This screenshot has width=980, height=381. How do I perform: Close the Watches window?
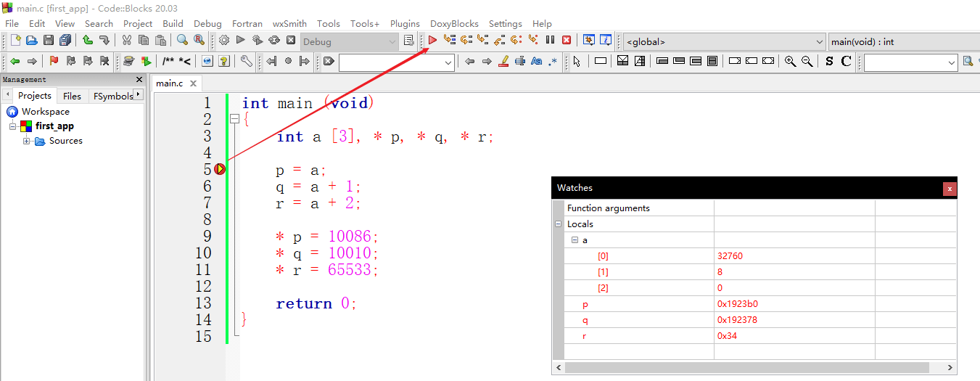pyautogui.click(x=950, y=189)
